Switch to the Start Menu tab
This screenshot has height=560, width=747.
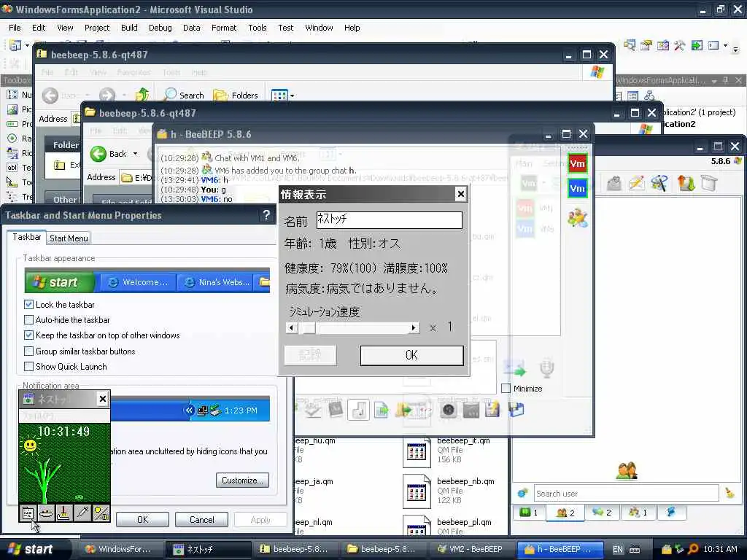click(69, 238)
